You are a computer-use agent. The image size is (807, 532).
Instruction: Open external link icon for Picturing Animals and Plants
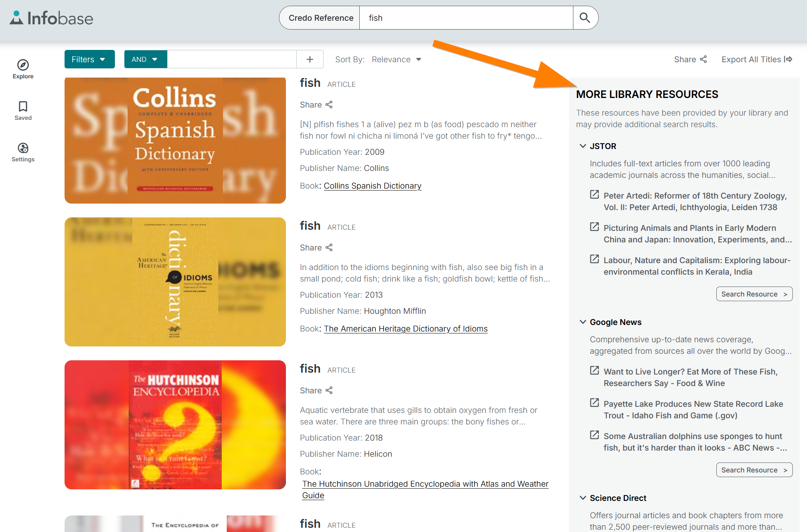(x=594, y=227)
